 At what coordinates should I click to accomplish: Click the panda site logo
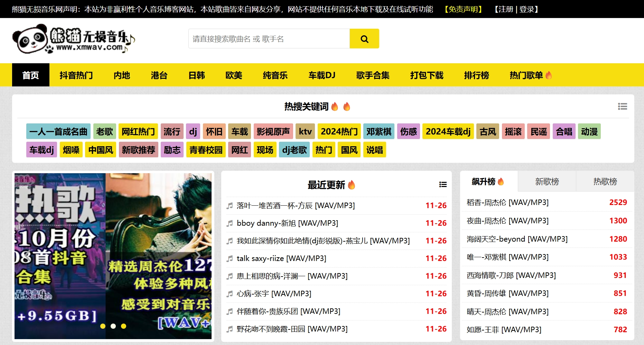pos(73,39)
